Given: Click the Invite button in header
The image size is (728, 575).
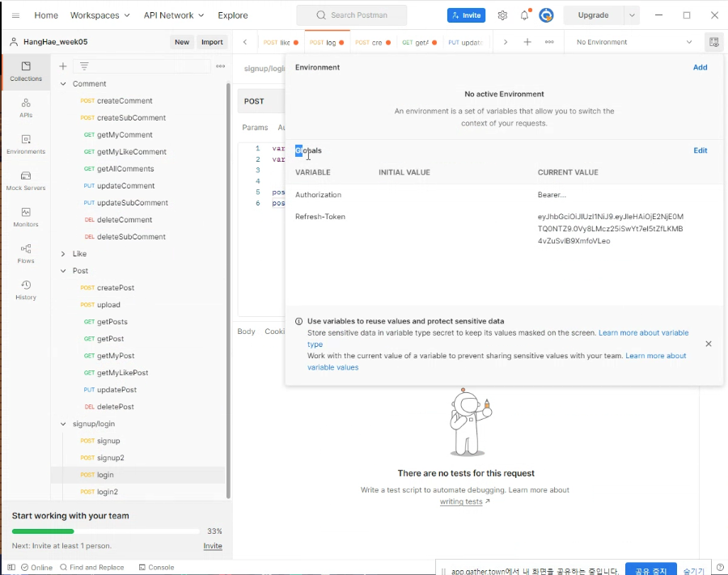Looking at the screenshot, I should pyautogui.click(x=466, y=15).
